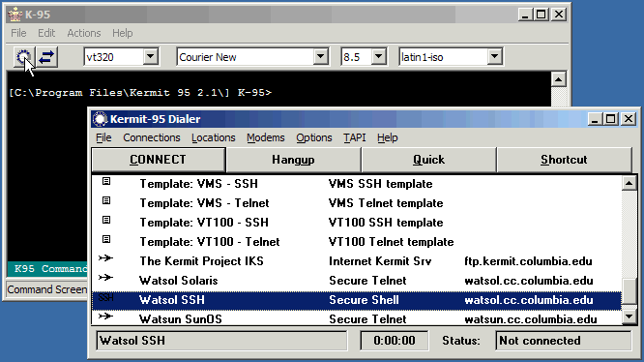Click the Internet Kermit Srv description

pos(380,261)
